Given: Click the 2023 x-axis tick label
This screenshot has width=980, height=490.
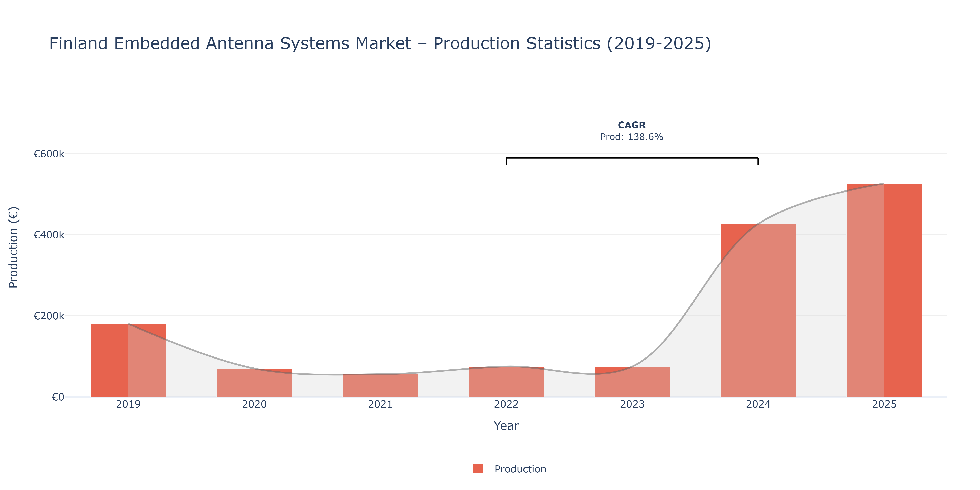Looking at the screenshot, I should (x=632, y=404).
